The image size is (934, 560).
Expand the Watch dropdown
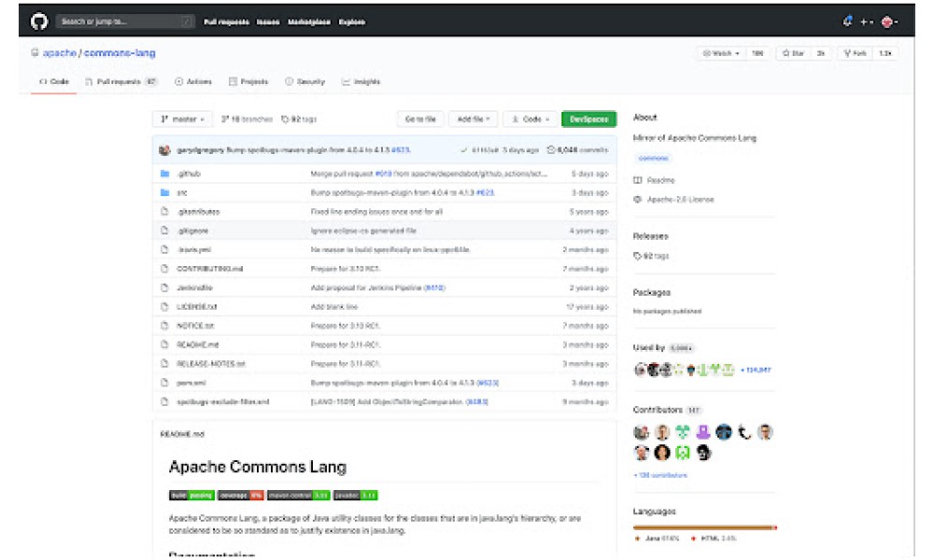(721, 53)
